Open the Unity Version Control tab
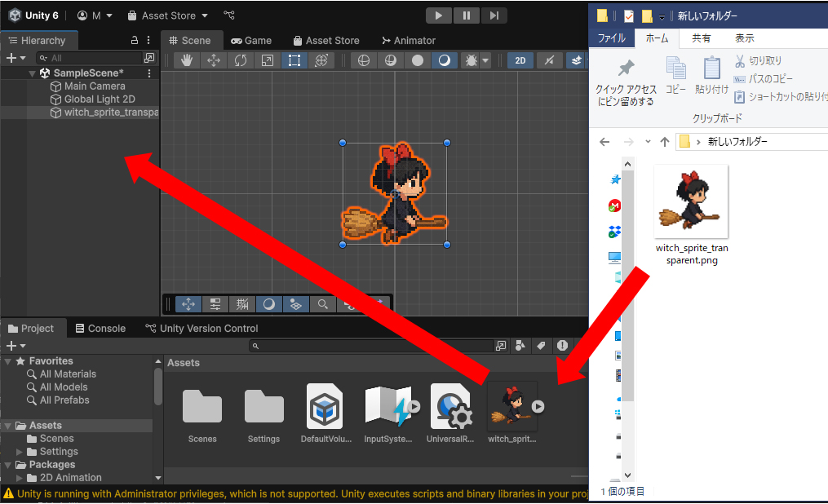Image resolution: width=828 pixels, height=504 pixels. click(201, 329)
